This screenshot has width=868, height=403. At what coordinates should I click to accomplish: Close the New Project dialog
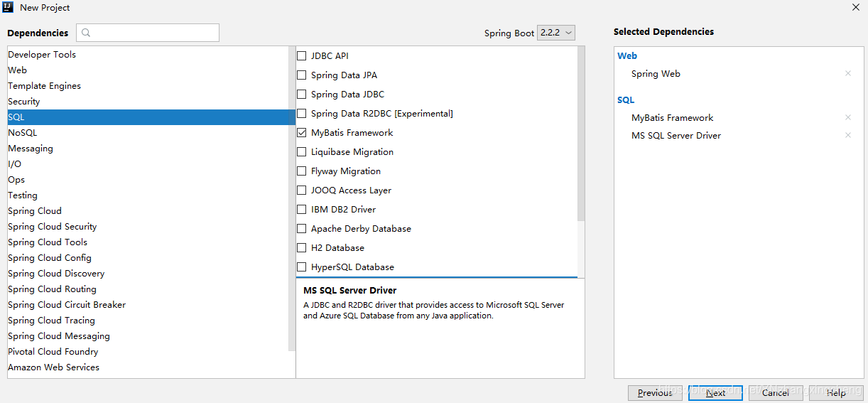pos(855,7)
